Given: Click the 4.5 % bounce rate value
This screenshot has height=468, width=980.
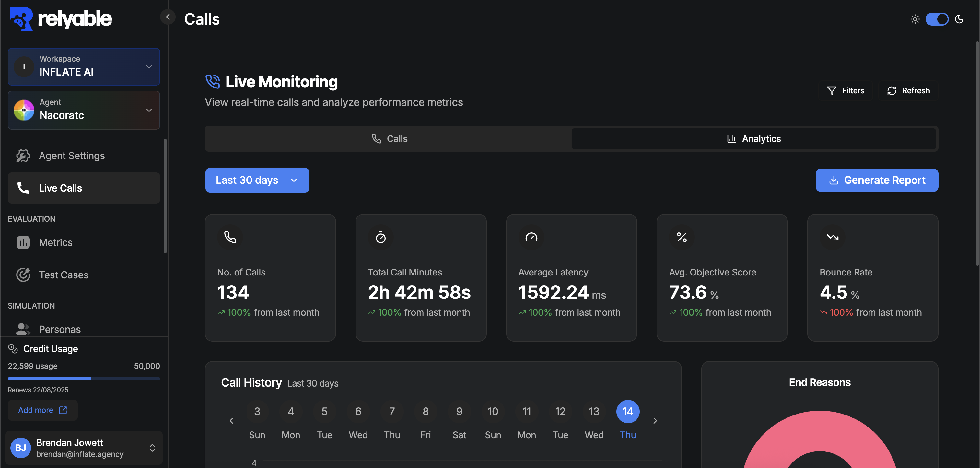Looking at the screenshot, I should [839, 292].
